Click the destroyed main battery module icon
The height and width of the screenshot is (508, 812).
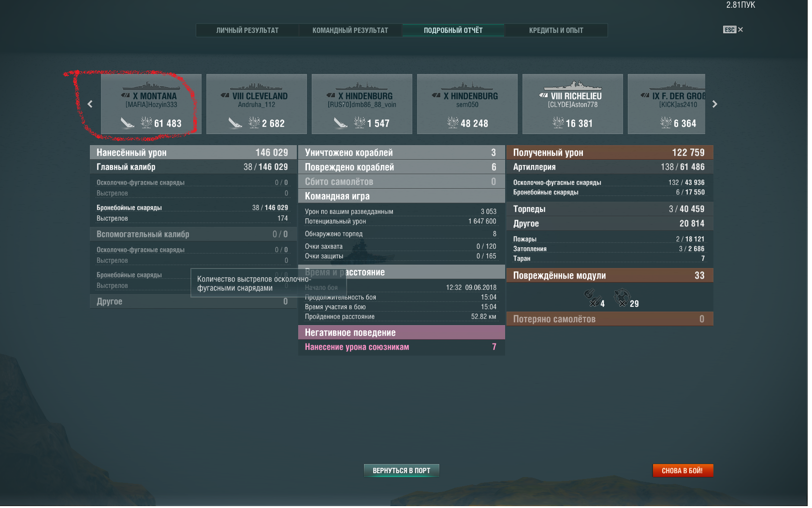592,298
